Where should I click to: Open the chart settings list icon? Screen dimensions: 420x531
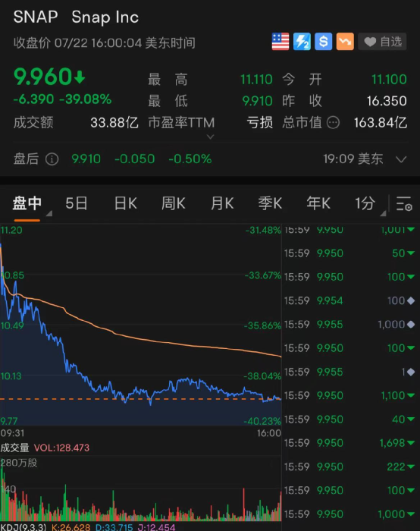[x=404, y=203]
